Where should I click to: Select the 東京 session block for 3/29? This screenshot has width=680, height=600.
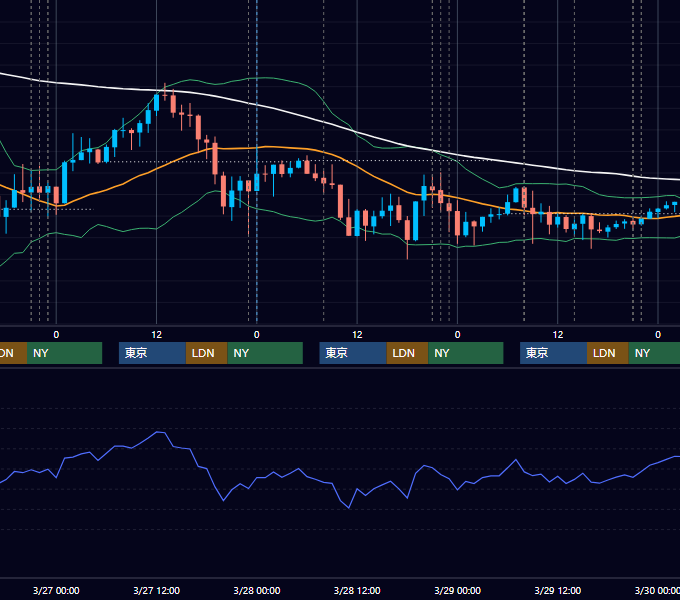click(553, 353)
